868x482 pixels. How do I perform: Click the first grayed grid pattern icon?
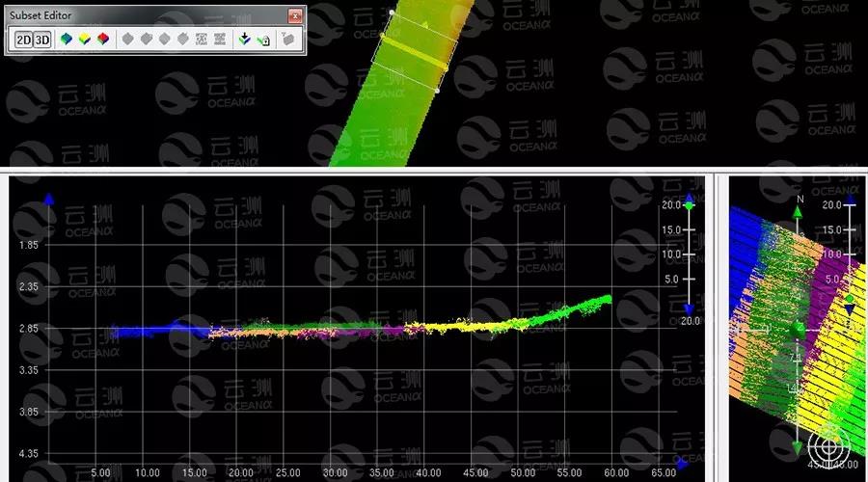201,39
